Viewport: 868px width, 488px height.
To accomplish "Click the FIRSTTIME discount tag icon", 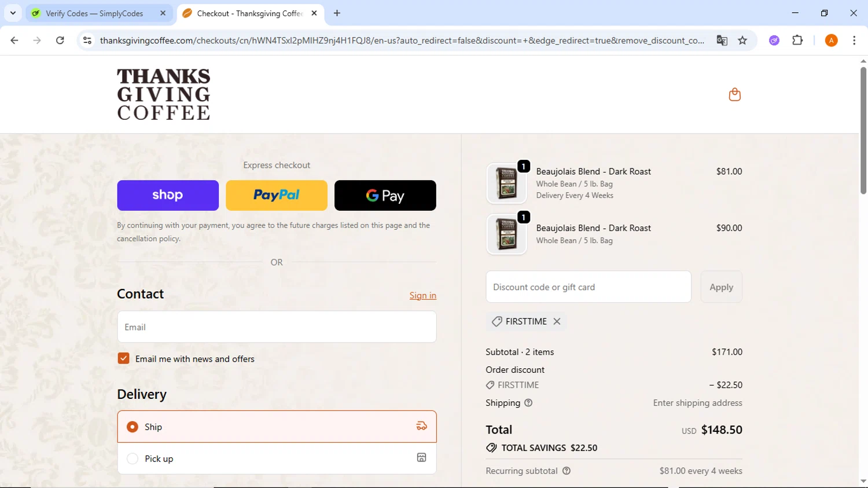I will pyautogui.click(x=496, y=321).
